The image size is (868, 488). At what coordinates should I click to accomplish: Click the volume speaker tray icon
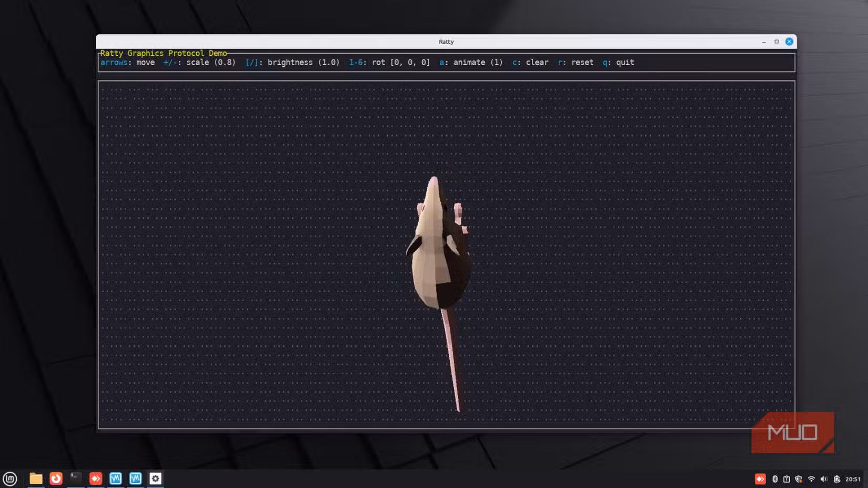(x=824, y=479)
